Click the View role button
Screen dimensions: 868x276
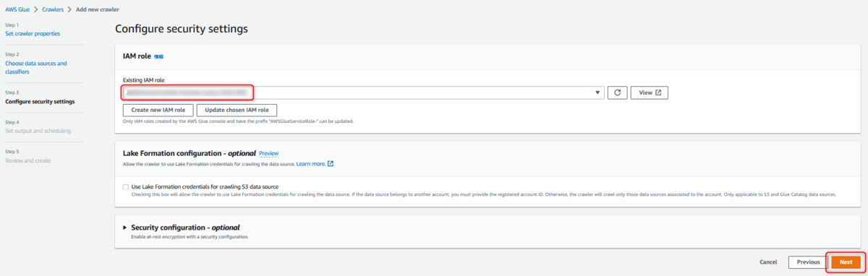[650, 92]
